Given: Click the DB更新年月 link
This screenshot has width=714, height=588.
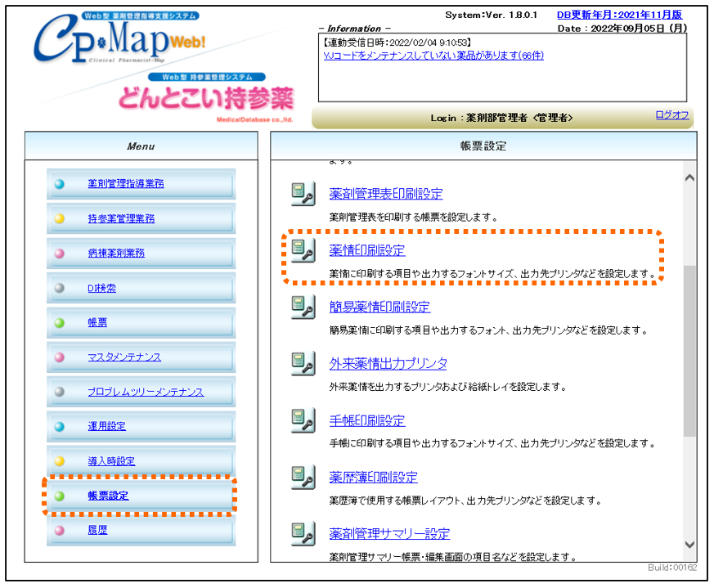Looking at the screenshot, I should coord(619,15).
